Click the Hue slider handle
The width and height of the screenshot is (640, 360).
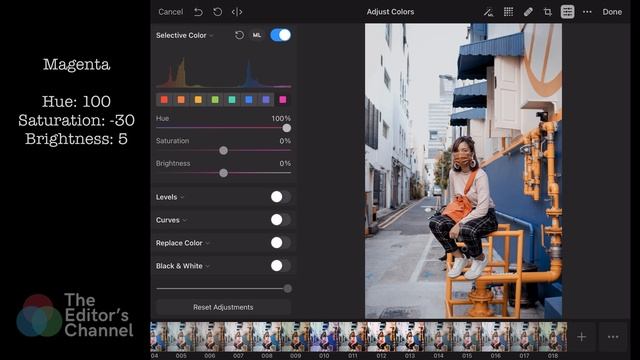(287, 128)
